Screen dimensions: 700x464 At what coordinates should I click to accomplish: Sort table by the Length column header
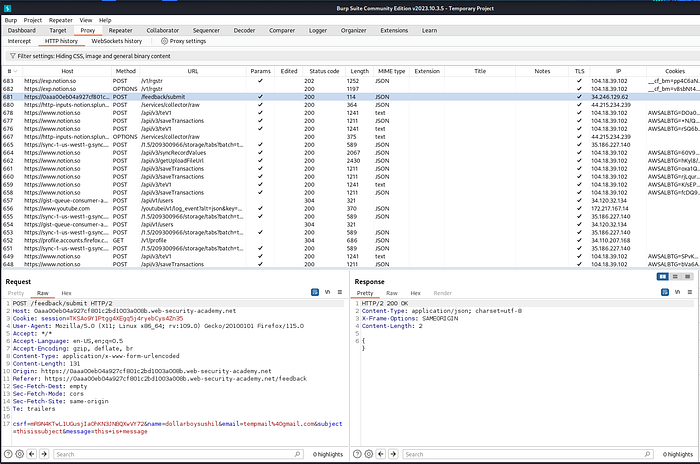359,71
